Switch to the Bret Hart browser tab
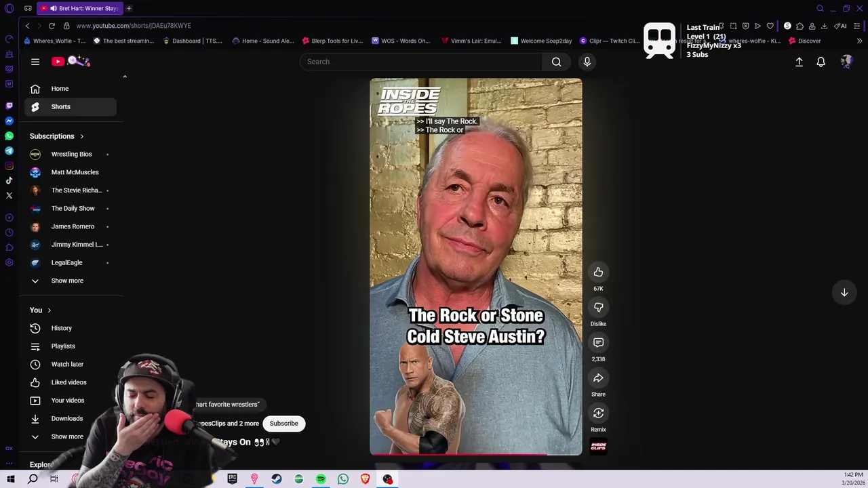 coord(80,8)
